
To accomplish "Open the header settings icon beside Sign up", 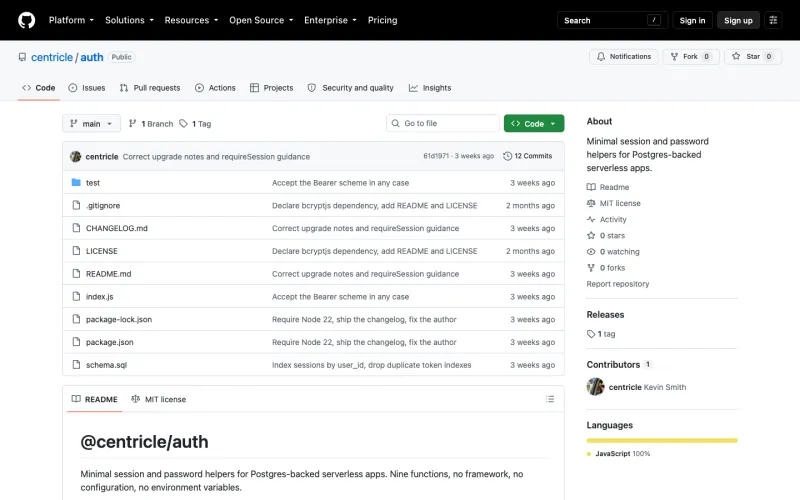I will pos(773,20).
